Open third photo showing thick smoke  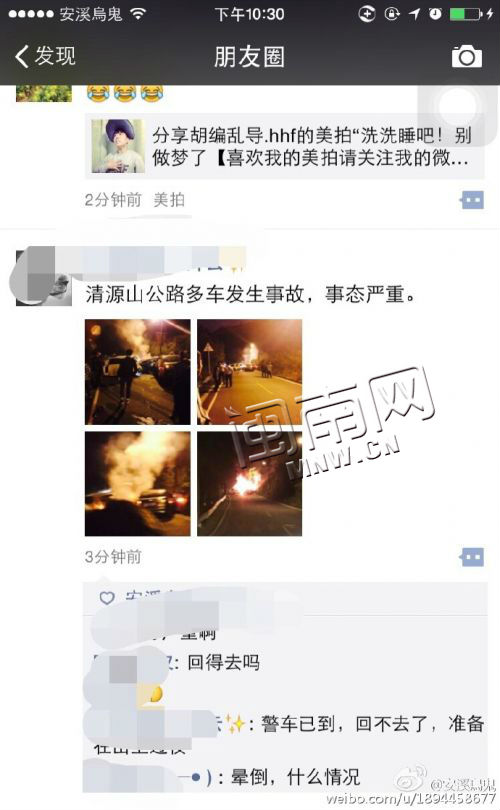(137, 484)
